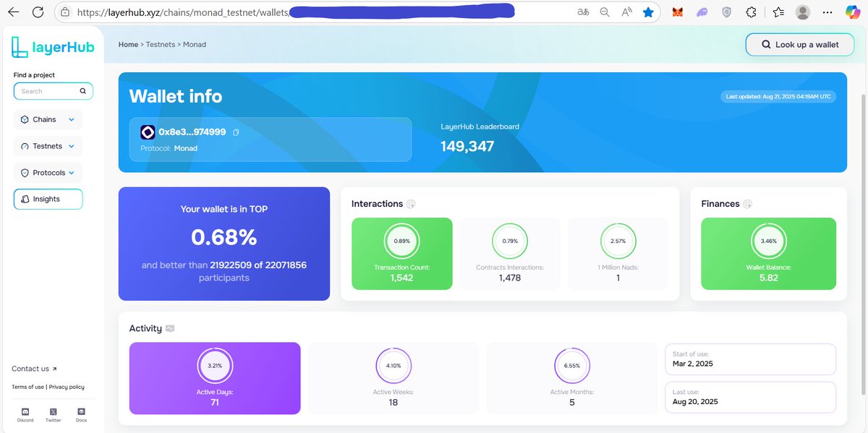Open the Contact us link
Viewport: 868px width, 433px height.
(34, 369)
